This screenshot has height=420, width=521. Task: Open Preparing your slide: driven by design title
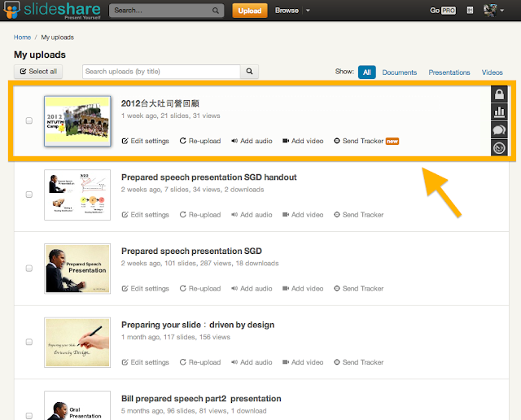coord(198,325)
